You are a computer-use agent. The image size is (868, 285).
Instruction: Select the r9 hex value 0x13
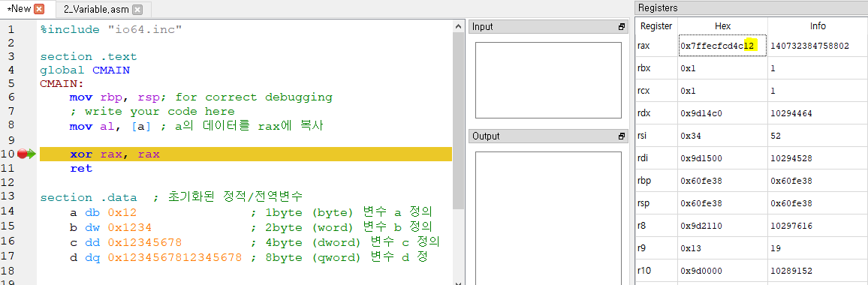[722, 248]
